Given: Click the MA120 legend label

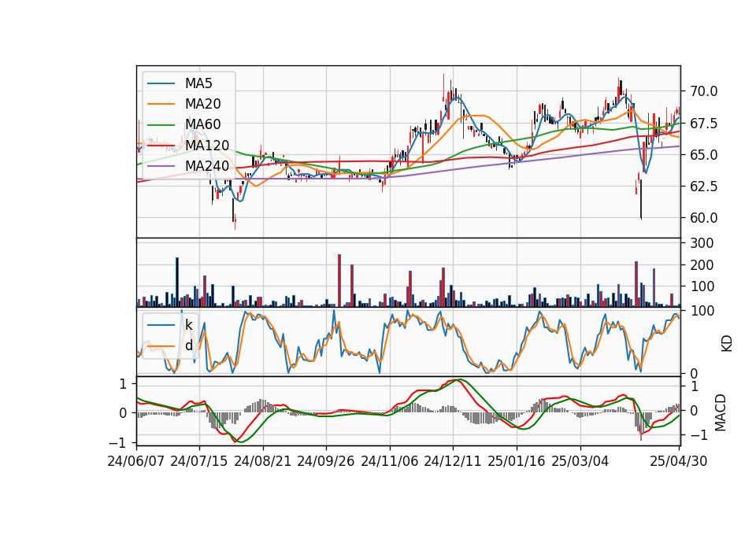Looking at the screenshot, I should 207,146.
